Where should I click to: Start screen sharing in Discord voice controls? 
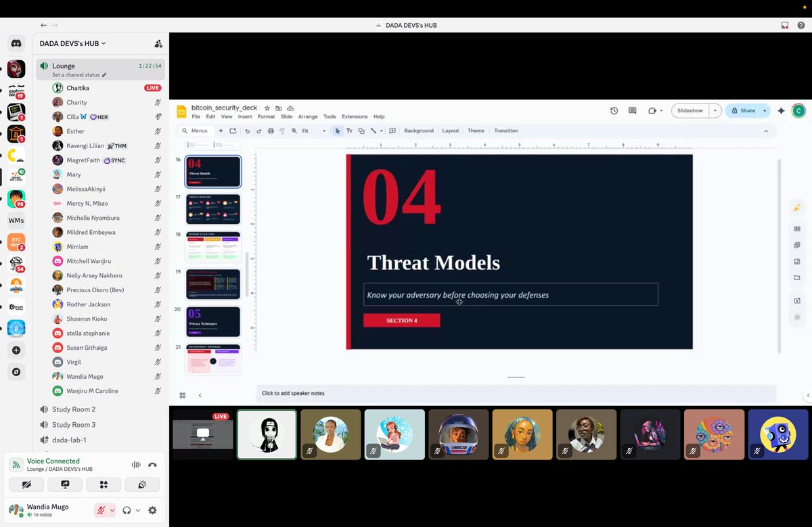click(x=65, y=484)
